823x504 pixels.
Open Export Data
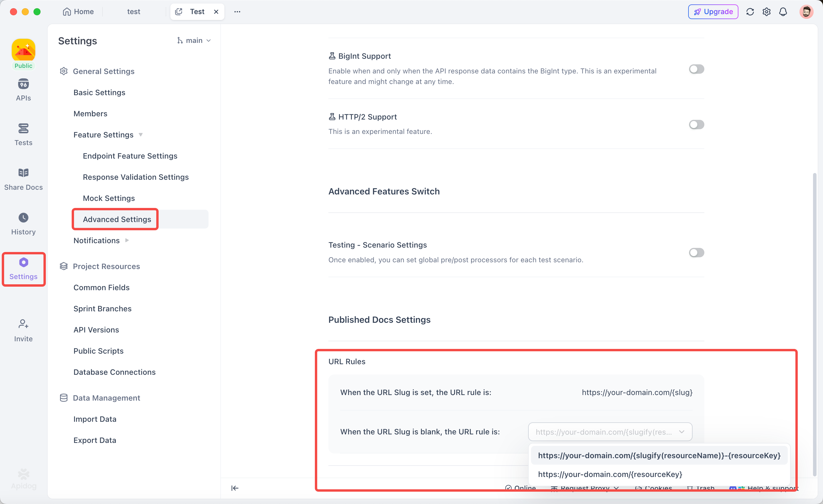coord(95,440)
